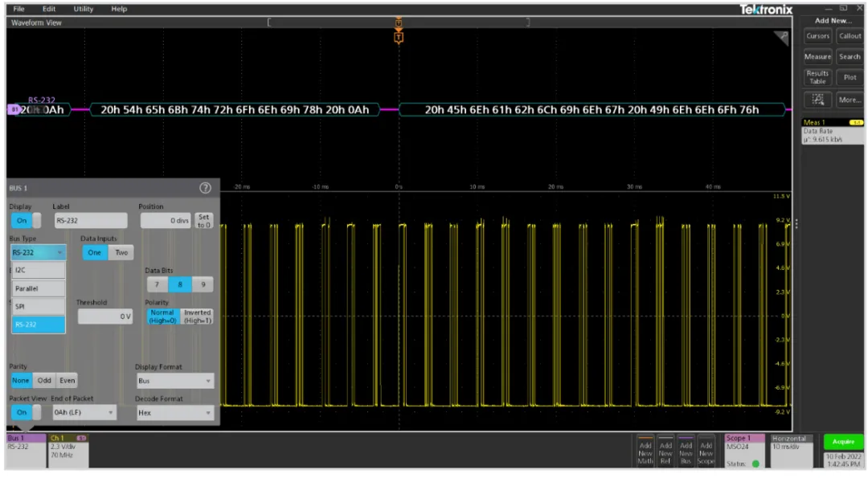
Task: Select Odd parity option
Action: pyautogui.click(x=44, y=381)
